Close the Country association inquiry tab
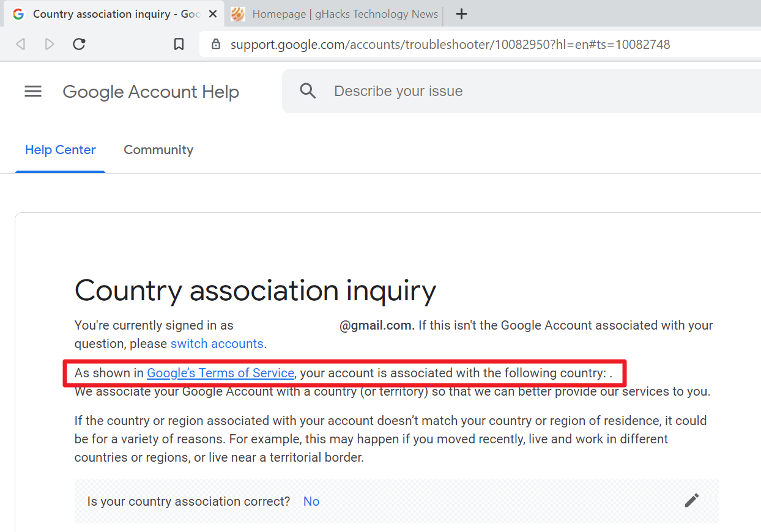 (212, 13)
